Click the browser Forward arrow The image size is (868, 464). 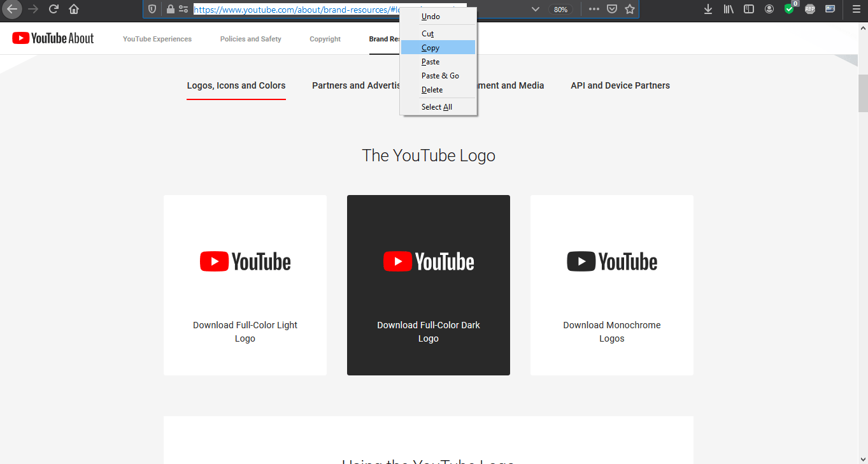pyautogui.click(x=33, y=9)
